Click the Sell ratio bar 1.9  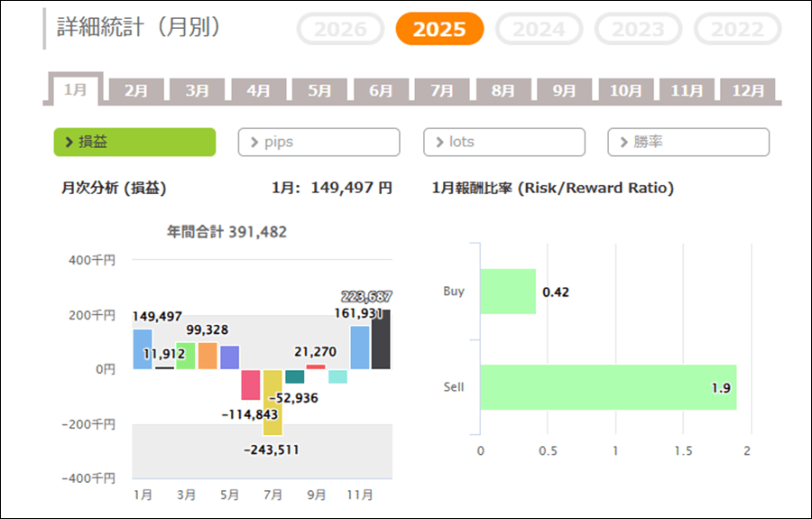pyautogui.click(x=607, y=387)
